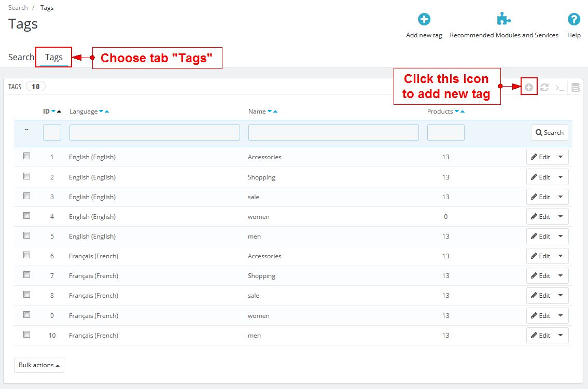Go to Search breadcrumb link
Screen dimensions: 588x389
[18, 8]
